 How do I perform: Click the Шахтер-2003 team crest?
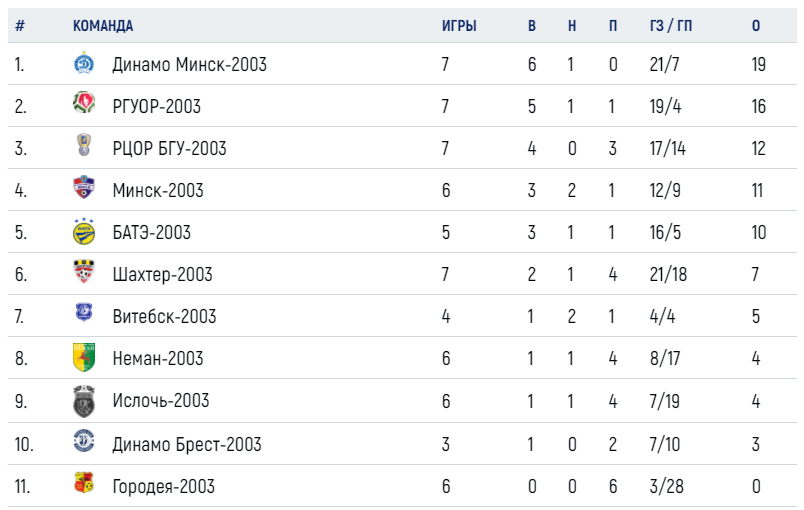point(84,272)
